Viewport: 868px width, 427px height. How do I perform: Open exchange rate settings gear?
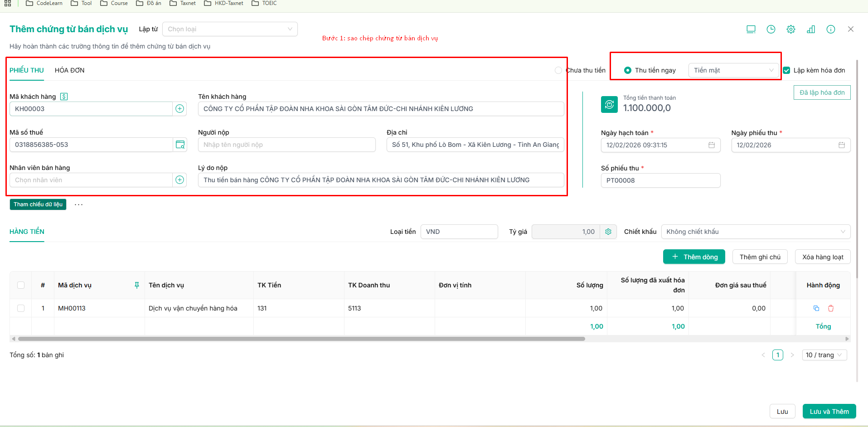tap(608, 232)
